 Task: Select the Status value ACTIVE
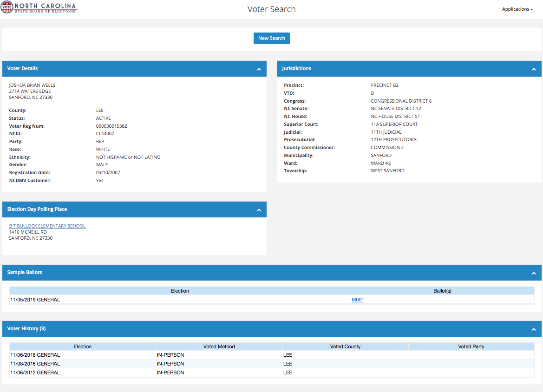(x=103, y=118)
